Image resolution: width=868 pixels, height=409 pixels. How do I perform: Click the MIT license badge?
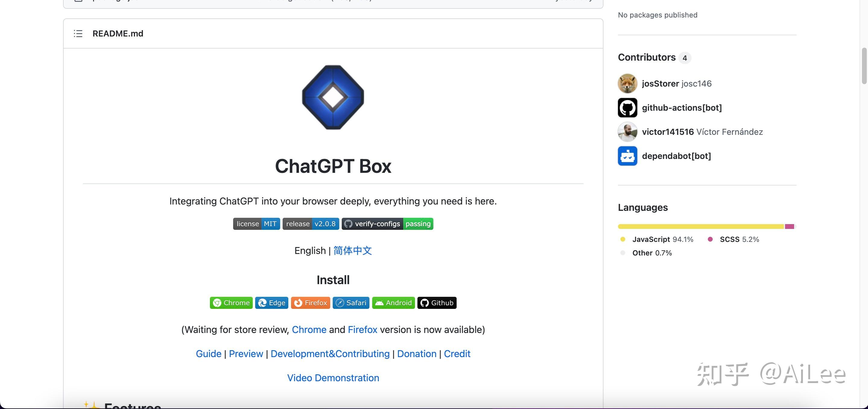click(x=256, y=224)
